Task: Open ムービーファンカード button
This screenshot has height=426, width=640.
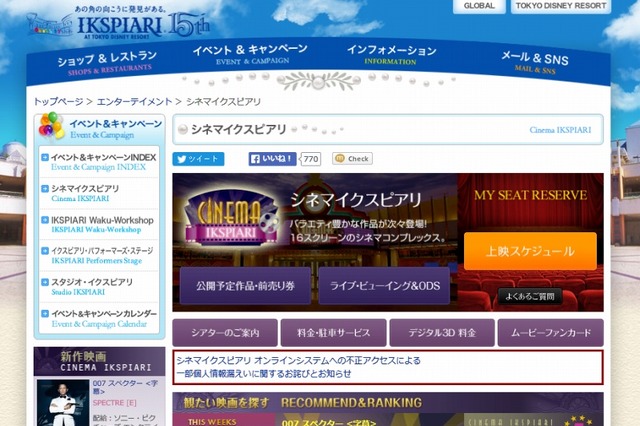Action: 551,333
